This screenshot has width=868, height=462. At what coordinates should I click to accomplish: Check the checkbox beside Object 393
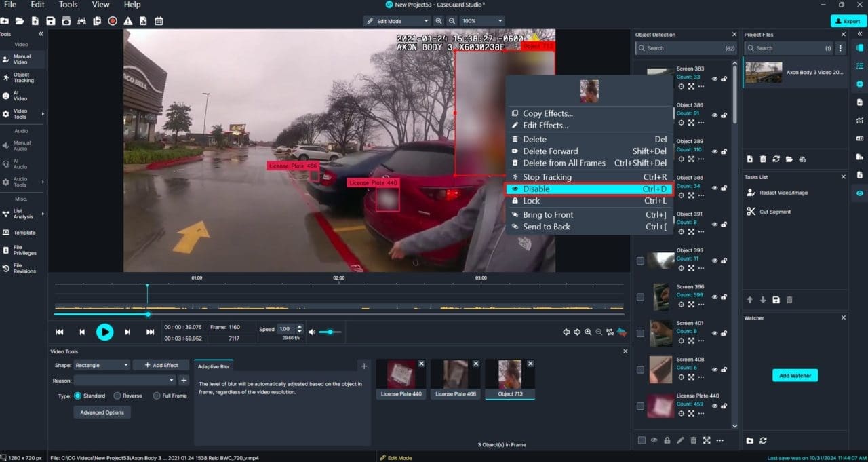(x=640, y=261)
